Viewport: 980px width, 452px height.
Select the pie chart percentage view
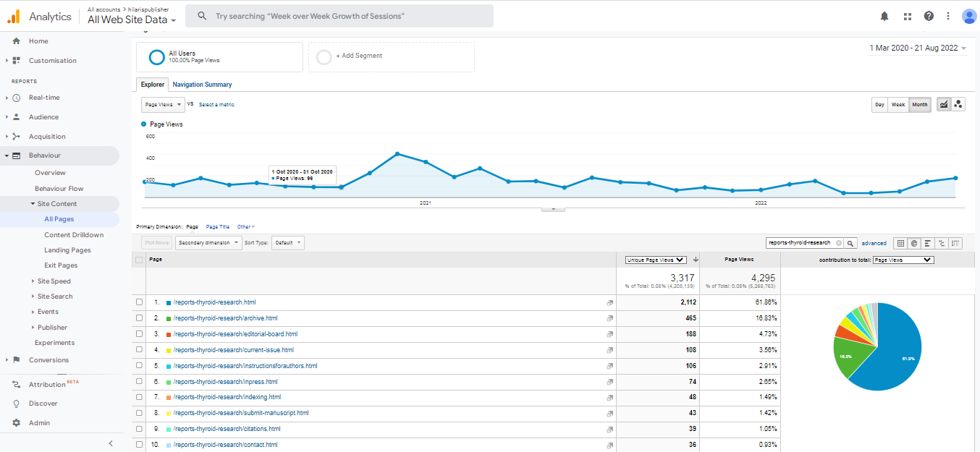tap(913, 243)
